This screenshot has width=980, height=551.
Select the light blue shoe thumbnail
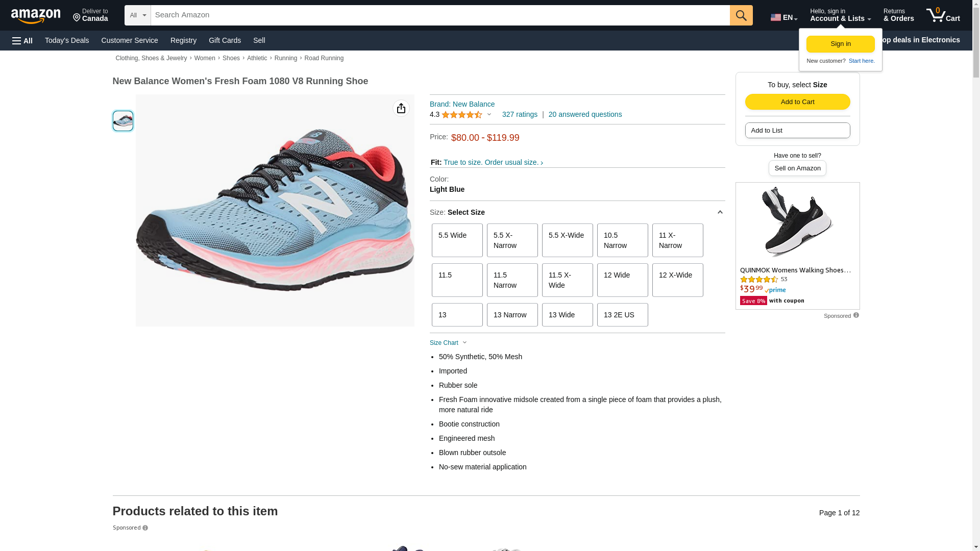[x=123, y=121]
